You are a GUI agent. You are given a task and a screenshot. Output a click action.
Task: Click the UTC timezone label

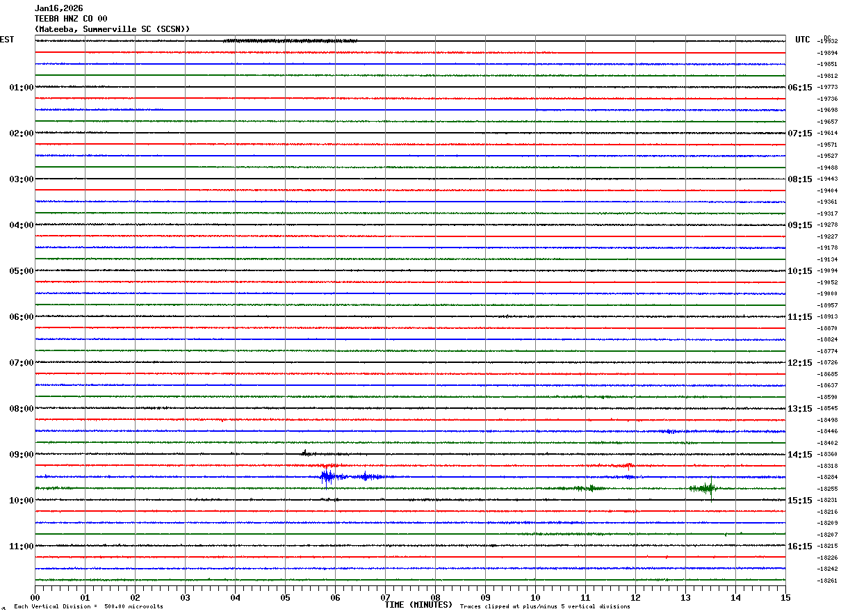point(803,40)
